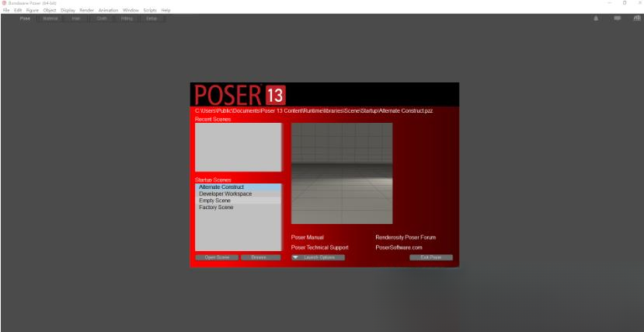Click the scene file path text
The height and width of the screenshot is (332, 644).
314,111
